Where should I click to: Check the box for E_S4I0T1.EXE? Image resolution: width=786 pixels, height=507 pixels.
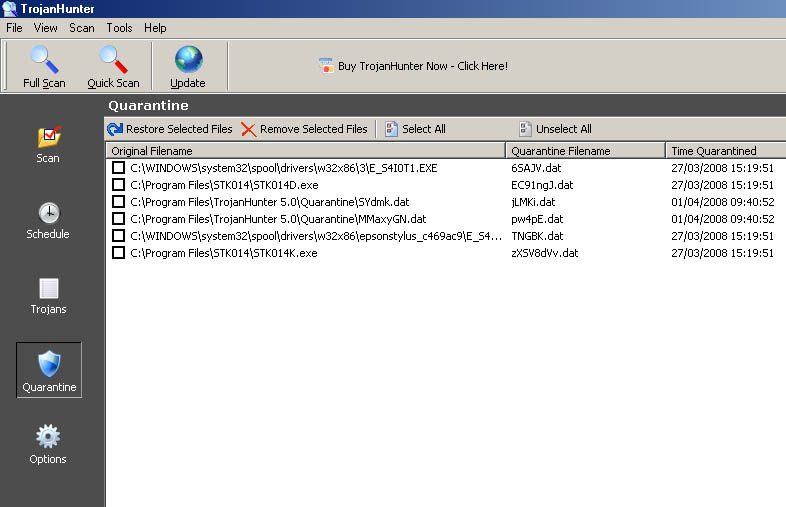pyautogui.click(x=118, y=167)
